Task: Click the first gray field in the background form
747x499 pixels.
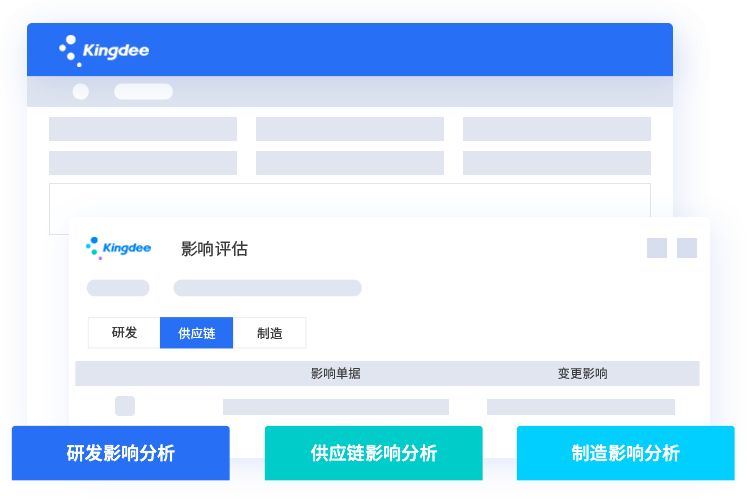Action: coord(143,129)
